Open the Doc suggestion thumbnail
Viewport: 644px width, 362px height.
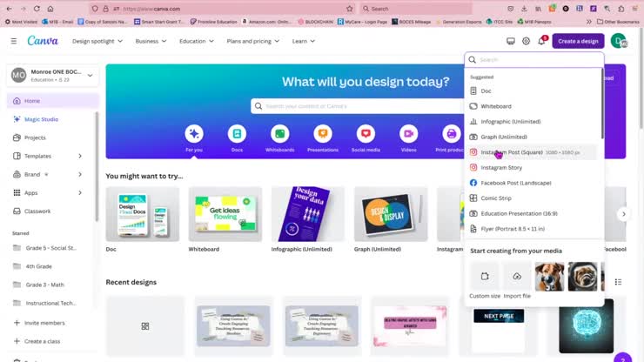click(x=143, y=214)
